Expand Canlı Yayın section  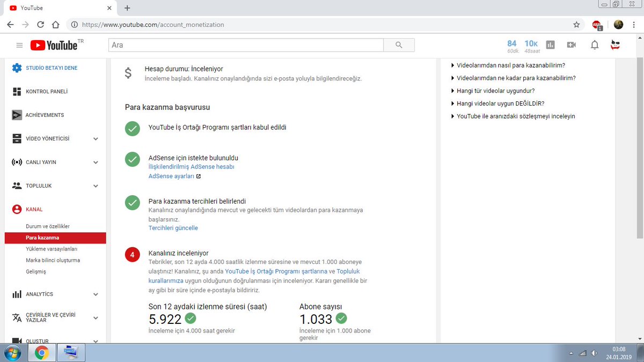(96, 162)
